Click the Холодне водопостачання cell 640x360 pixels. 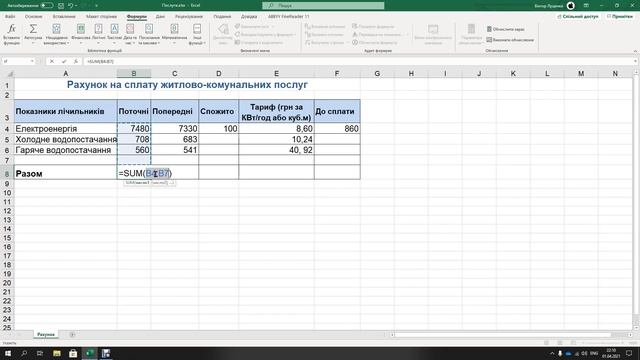tap(65, 139)
